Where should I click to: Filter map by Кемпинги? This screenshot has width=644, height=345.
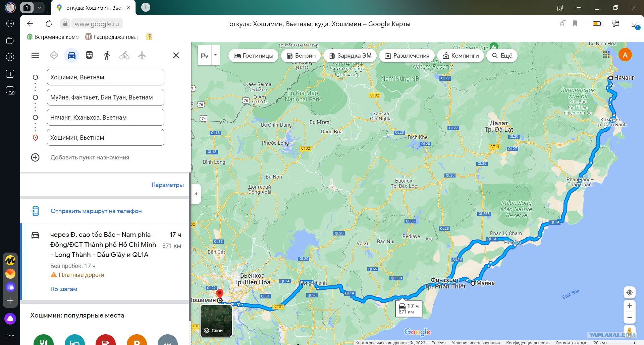click(461, 56)
